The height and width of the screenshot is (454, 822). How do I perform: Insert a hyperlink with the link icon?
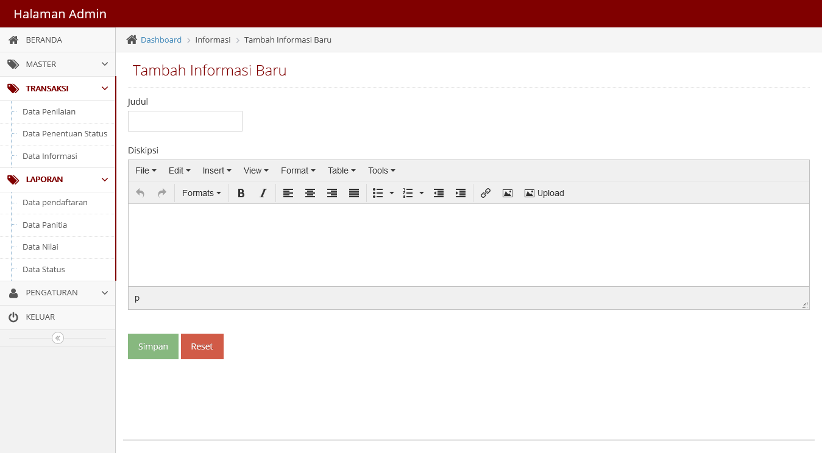(x=485, y=193)
